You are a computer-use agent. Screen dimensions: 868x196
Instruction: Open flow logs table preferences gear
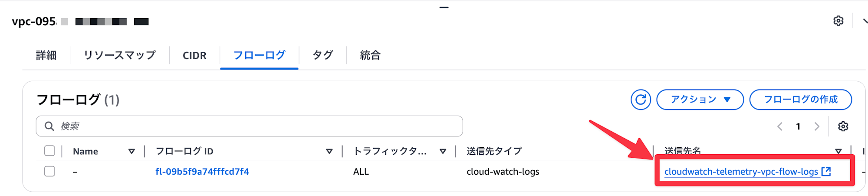[843, 126]
